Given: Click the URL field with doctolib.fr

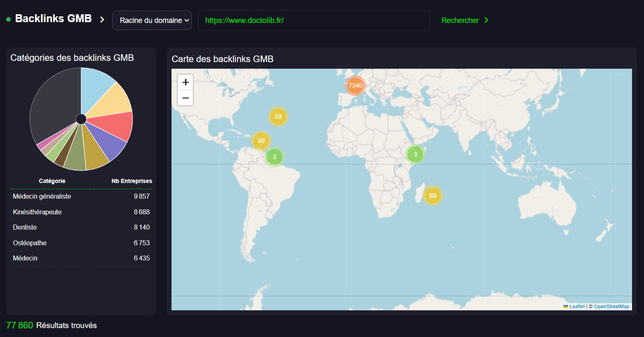Looking at the screenshot, I should point(314,20).
